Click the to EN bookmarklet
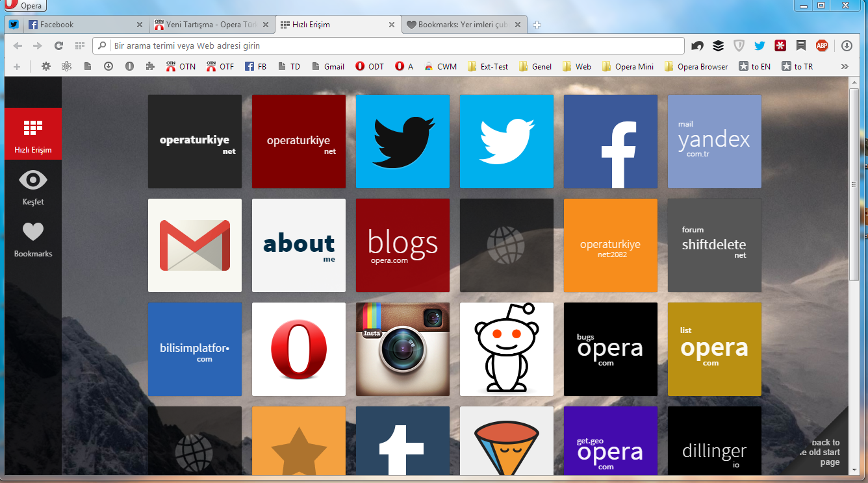Viewport: 868px width, 483px height. coord(755,66)
